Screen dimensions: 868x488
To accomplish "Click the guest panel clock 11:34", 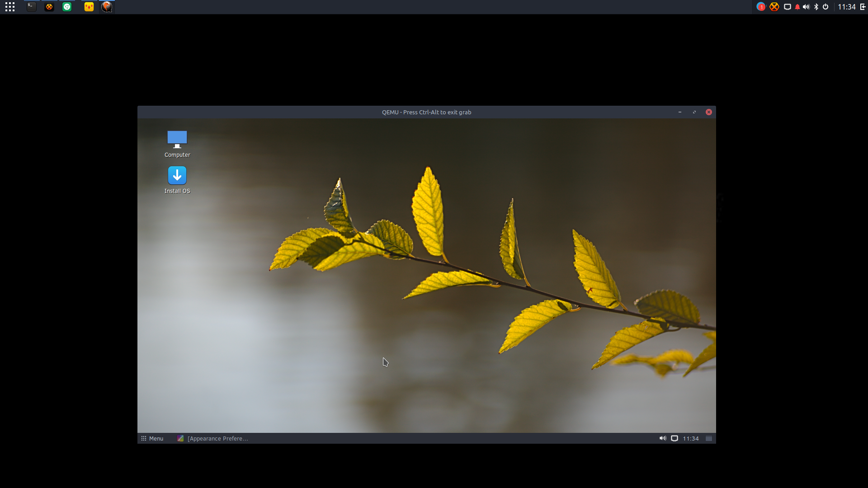I will pyautogui.click(x=691, y=438).
